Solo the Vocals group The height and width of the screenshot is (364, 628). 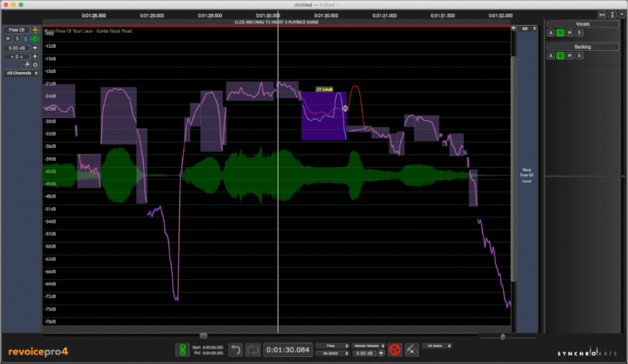(x=579, y=33)
